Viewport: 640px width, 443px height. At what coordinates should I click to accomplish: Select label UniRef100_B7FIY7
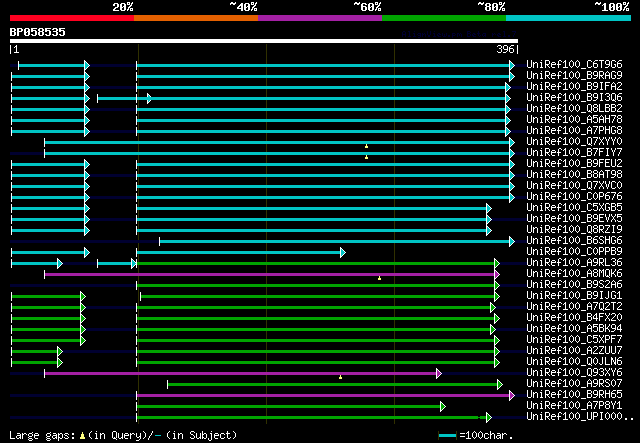(574, 153)
